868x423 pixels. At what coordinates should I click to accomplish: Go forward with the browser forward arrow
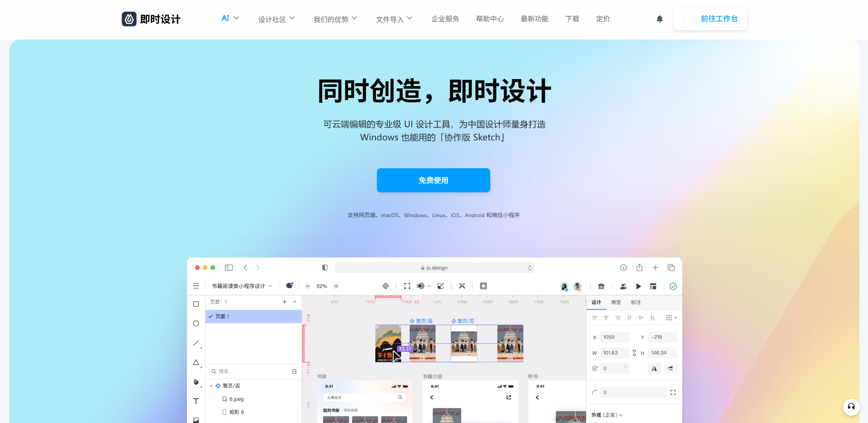pos(258,268)
